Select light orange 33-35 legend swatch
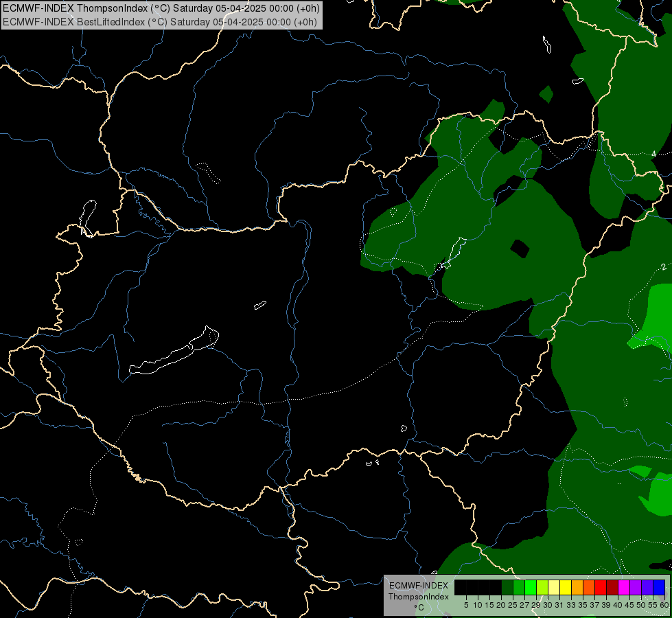 click(577, 587)
